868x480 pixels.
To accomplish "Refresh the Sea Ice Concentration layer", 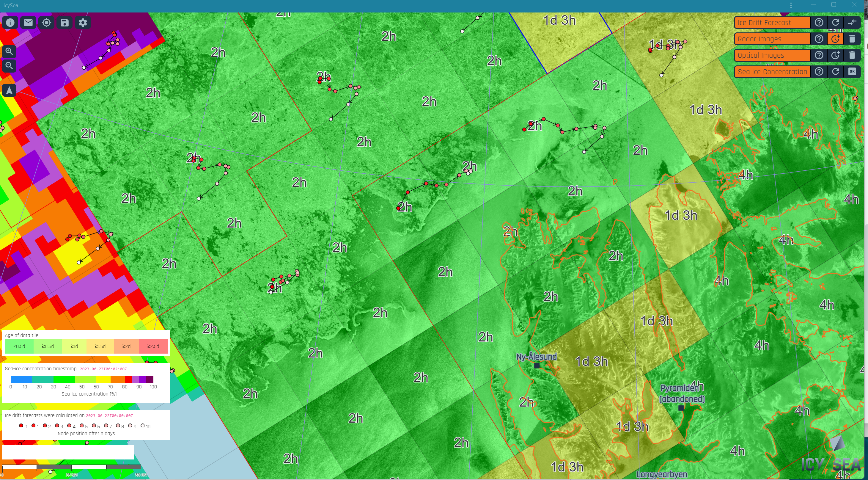I will pyautogui.click(x=835, y=71).
